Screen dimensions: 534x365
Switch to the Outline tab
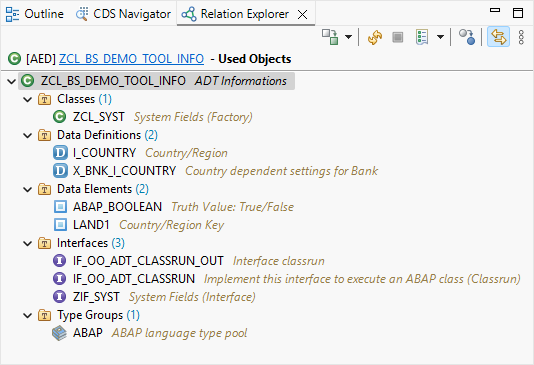click(x=35, y=14)
